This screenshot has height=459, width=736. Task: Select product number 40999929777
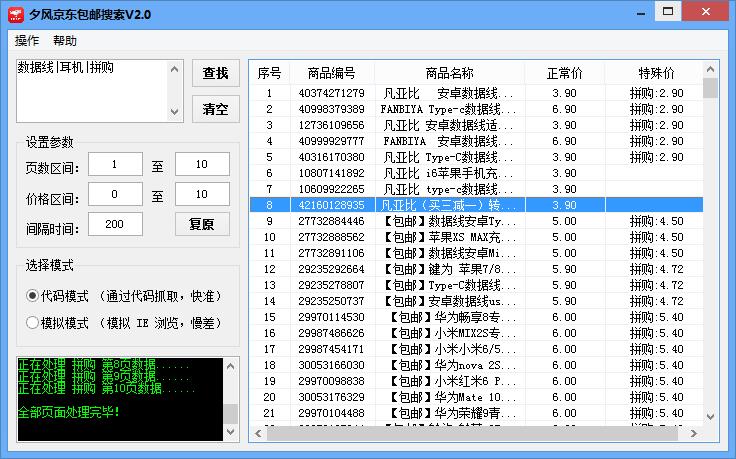(x=331, y=141)
